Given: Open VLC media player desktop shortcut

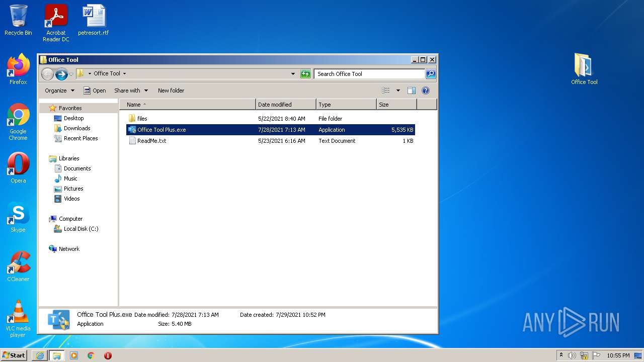Looking at the screenshot, I should click(18, 318).
